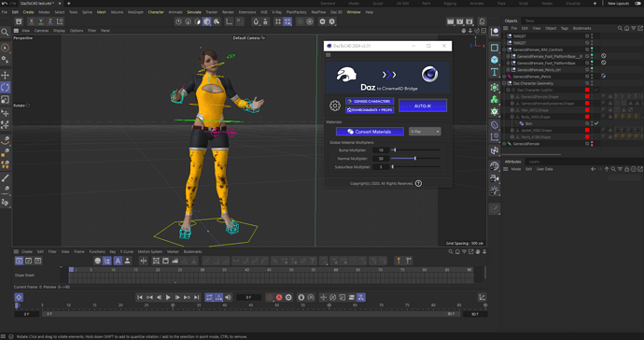
Task: Open the Character menu
Action: (156, 12)
